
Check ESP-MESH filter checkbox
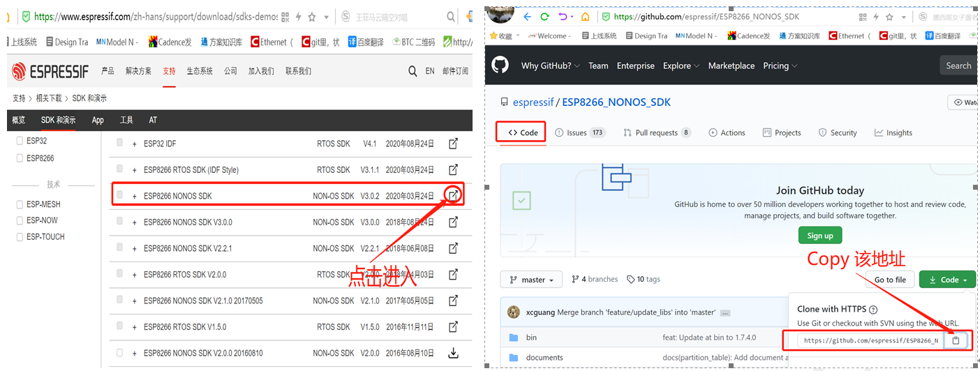tap(20, 204)
